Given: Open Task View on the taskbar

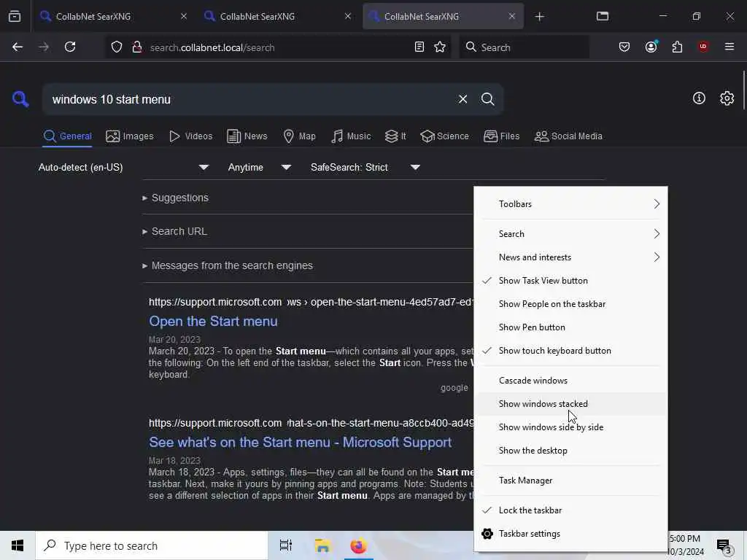Looking at the screenshot, I should tap(285, 545).
